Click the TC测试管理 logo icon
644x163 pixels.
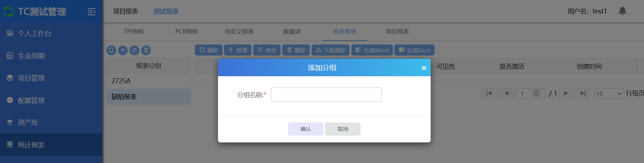8,11
